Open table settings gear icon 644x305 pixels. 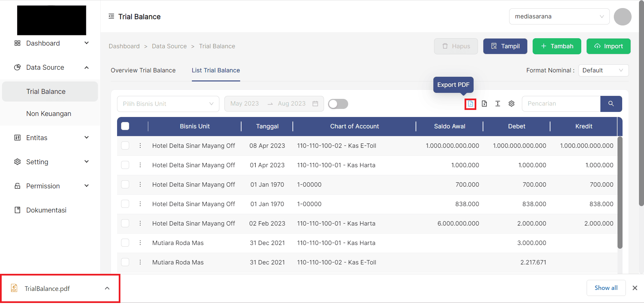point(512,104)
